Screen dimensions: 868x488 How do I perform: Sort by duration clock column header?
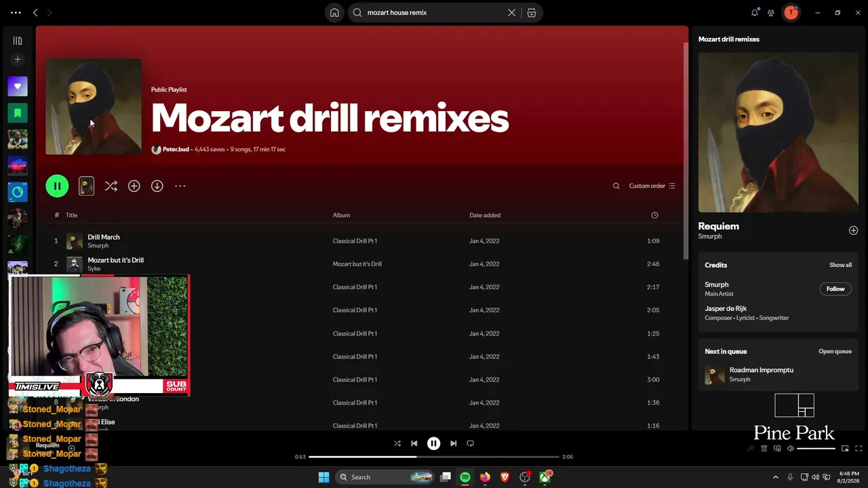click(x=654, y=215)
